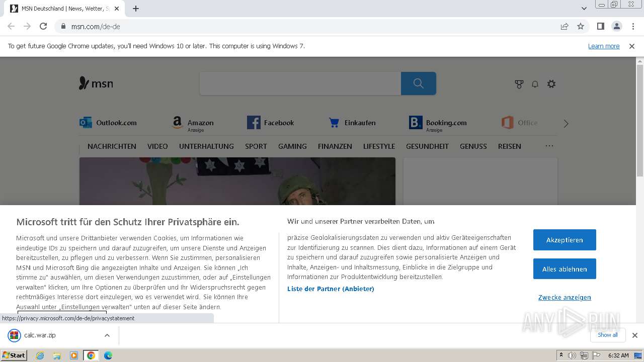Open the Windows Start menu
The height and width of the screenshot is (362, 644).
pos(14,355)
